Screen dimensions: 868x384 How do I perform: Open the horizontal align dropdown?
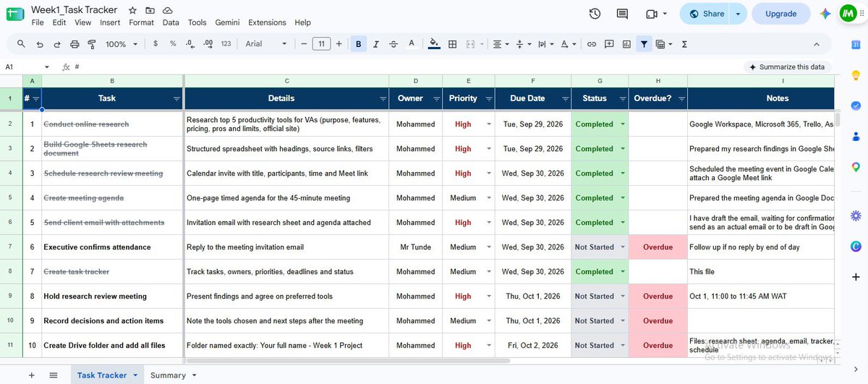coord(501,44)
